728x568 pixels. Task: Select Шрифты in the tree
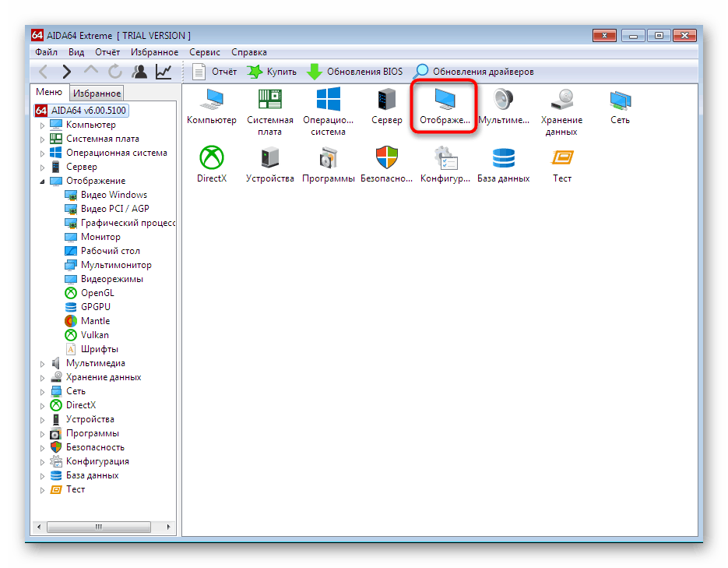click(91, 349)
